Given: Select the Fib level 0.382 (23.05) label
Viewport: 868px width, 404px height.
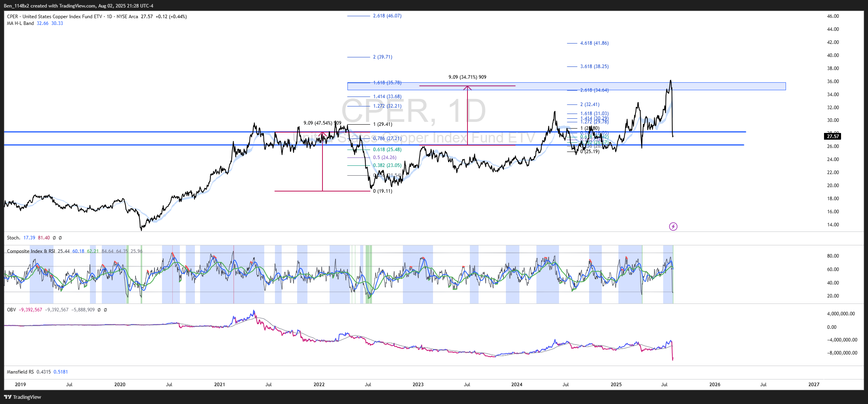Looking at the screenshot, I should 387,165.
